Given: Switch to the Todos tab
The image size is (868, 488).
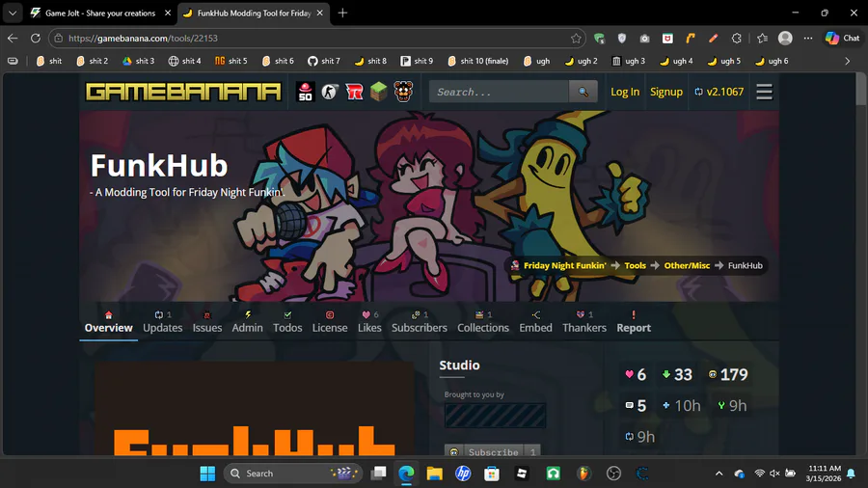Looking at the screenshot, I should [x=287, y=322].
